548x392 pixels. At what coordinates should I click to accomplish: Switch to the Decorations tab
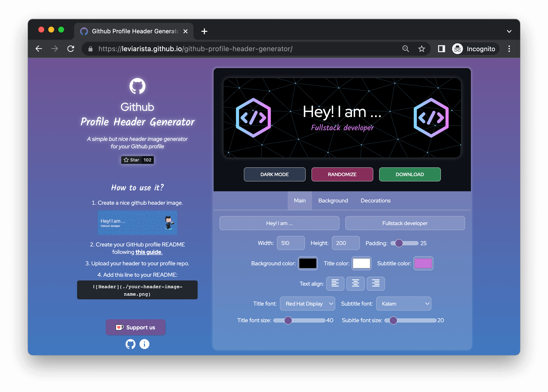pyautogui.click(x=375, y=200)
